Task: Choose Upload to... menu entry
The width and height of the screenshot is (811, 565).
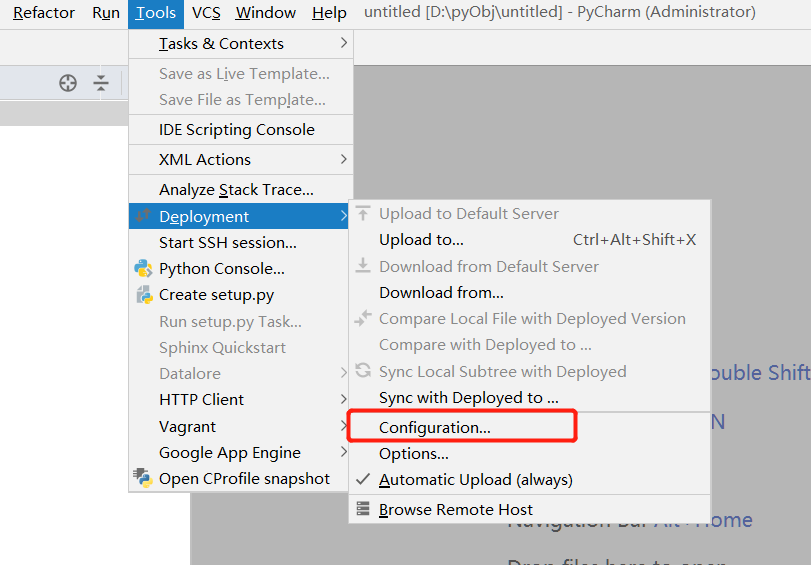Action: pos(421,240)
